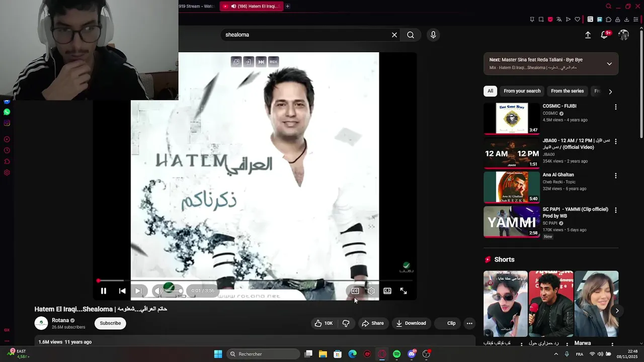Select From the series chip
Image resolution: width=644 pixels, height=362 pixels.
pyautogui.click(x=568, y=91)
